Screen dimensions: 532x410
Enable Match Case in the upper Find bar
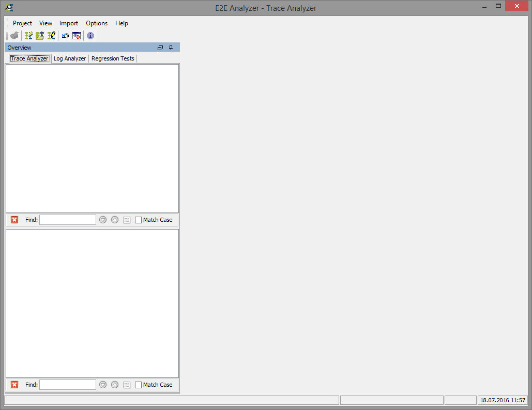(x=138, y=219)
